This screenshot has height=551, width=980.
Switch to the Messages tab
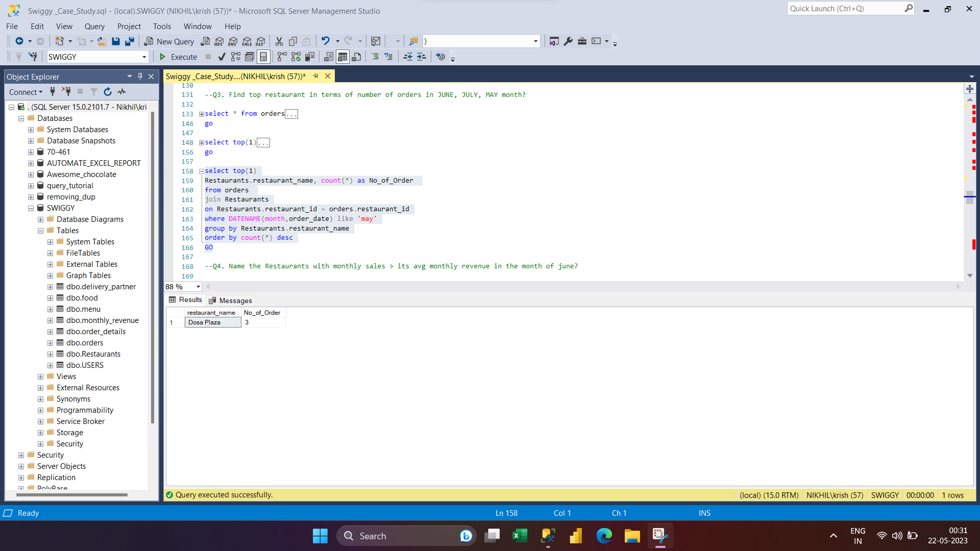[x=230, y=300]
